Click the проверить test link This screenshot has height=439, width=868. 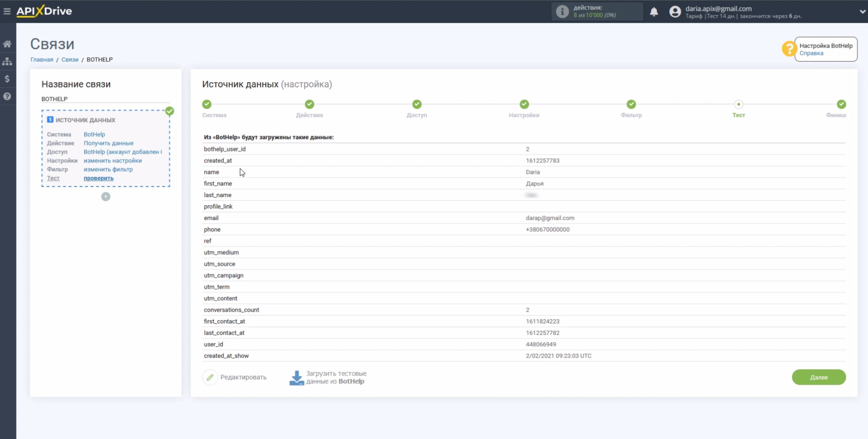point(98,178)
